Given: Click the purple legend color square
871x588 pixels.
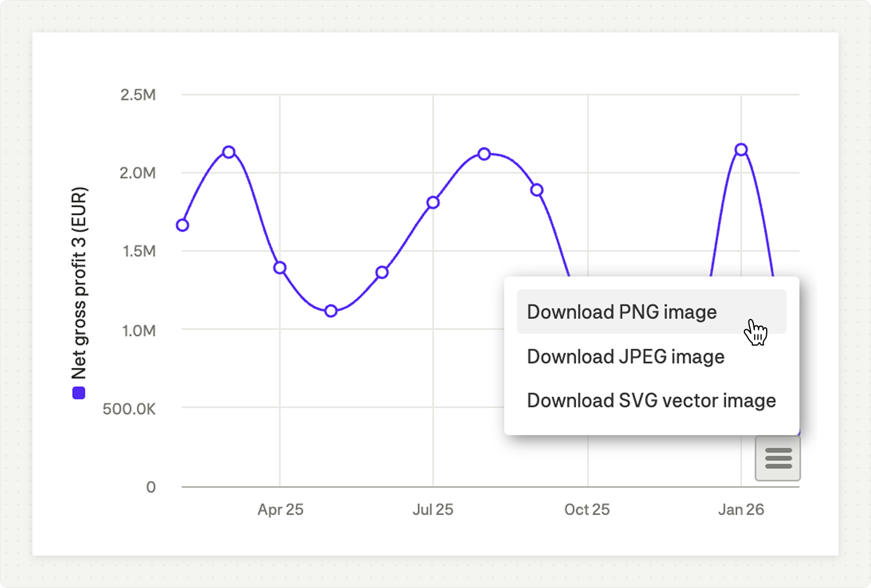Looking at the screenshot, I should [x=79, y=393].
